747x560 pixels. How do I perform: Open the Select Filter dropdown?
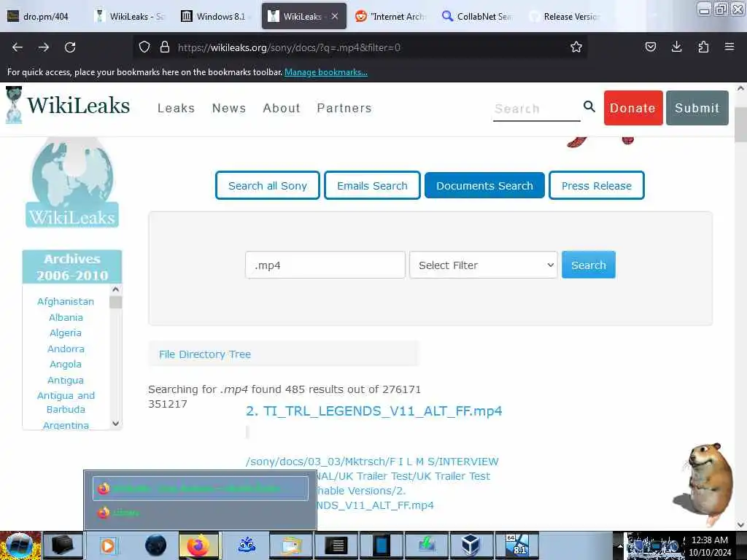click(x=484, y=265)
